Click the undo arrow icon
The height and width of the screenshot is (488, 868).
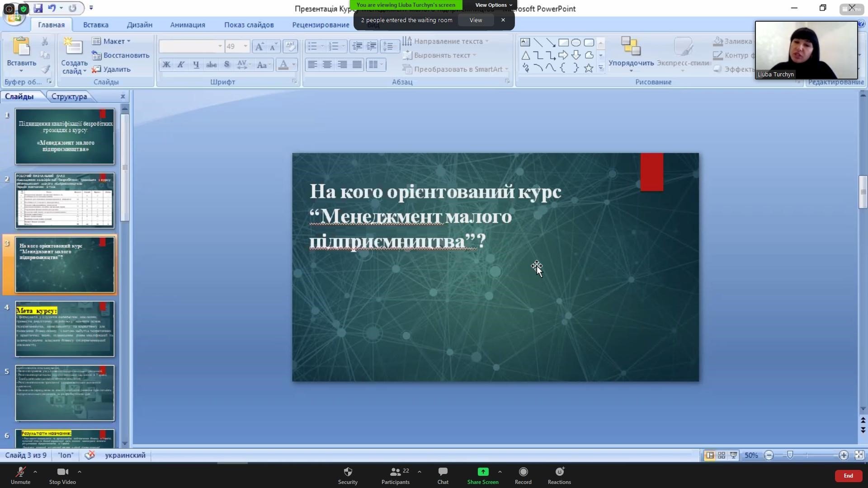[52, 8]
